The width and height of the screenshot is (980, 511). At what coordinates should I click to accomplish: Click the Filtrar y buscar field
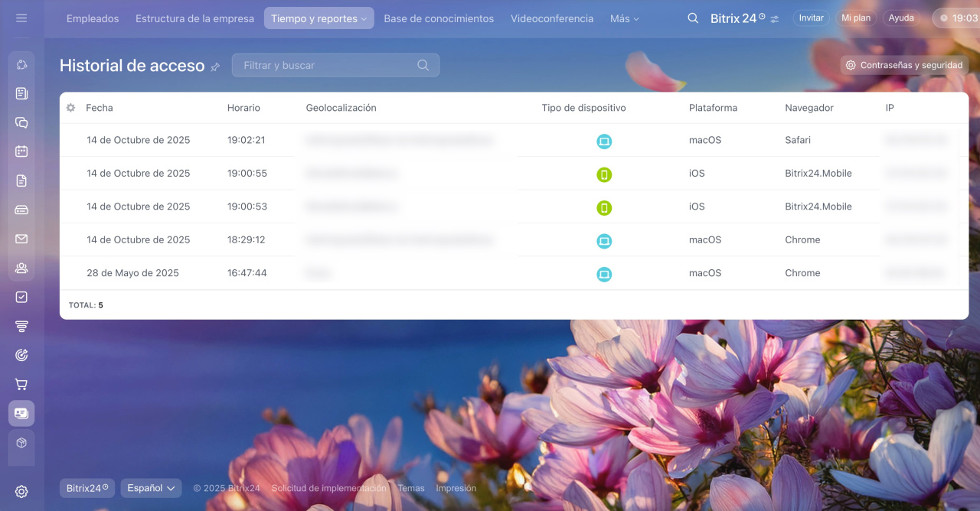click(328, 65)
